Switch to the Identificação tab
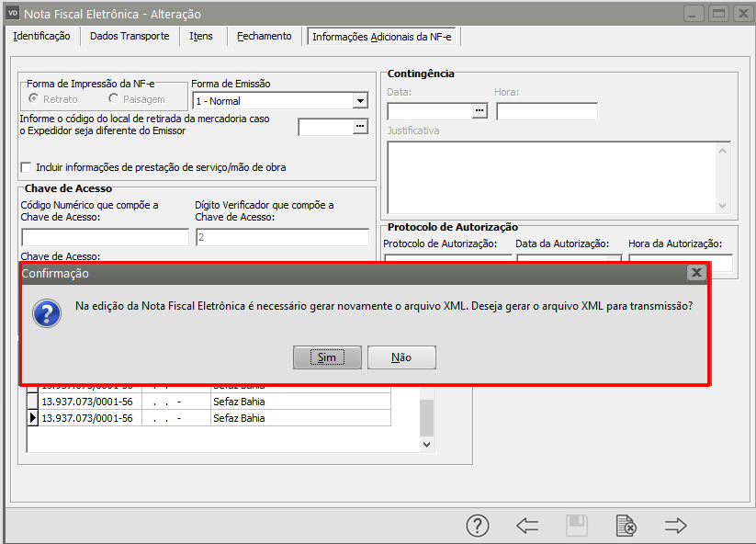756x544 pixels. [41, 36]
